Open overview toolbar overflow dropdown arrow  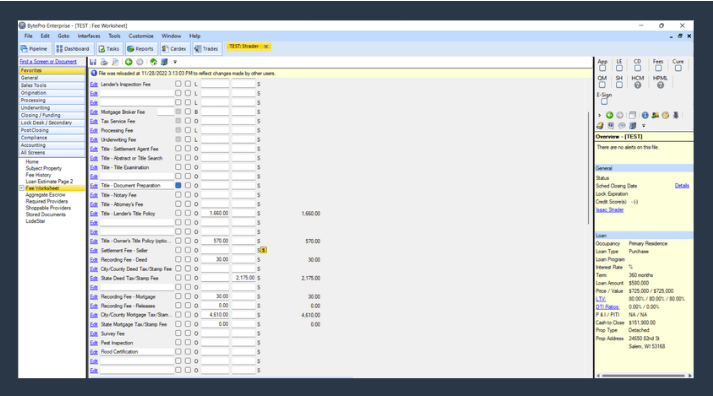pos(643,125)
